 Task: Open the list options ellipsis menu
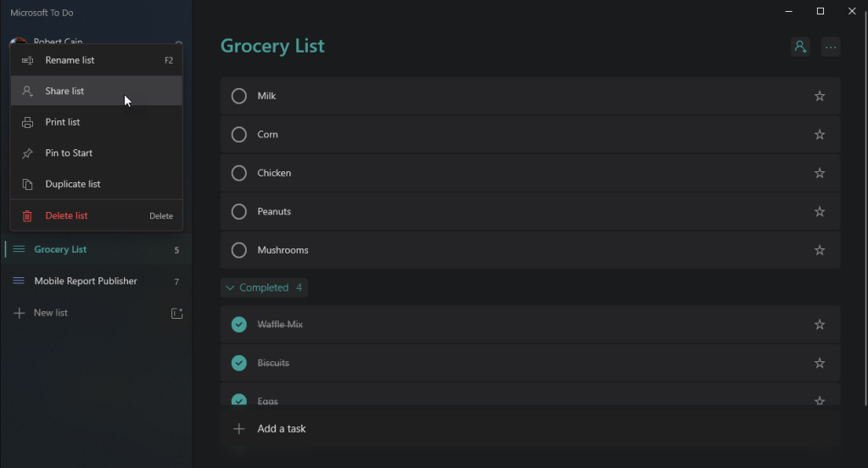click(x=831, y=47)
